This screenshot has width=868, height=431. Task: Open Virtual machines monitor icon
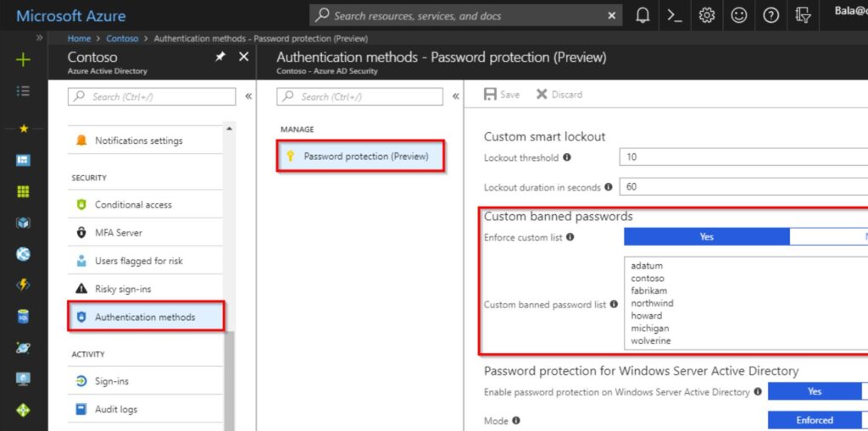pyautogui.click(x=23, y=379)
